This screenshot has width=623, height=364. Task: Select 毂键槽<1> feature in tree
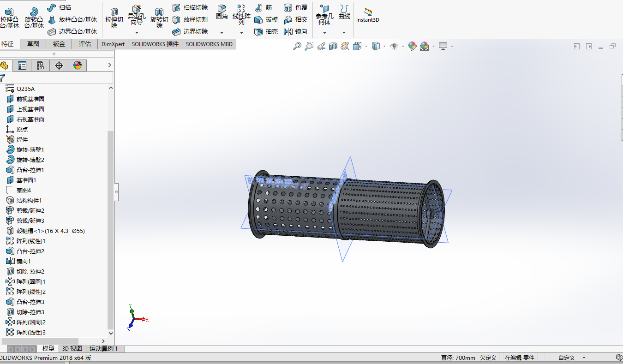[45, 231]
